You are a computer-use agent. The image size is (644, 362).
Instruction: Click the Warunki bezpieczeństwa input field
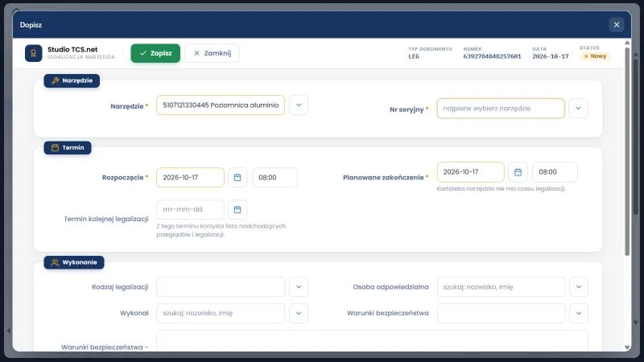coord(501,313)
